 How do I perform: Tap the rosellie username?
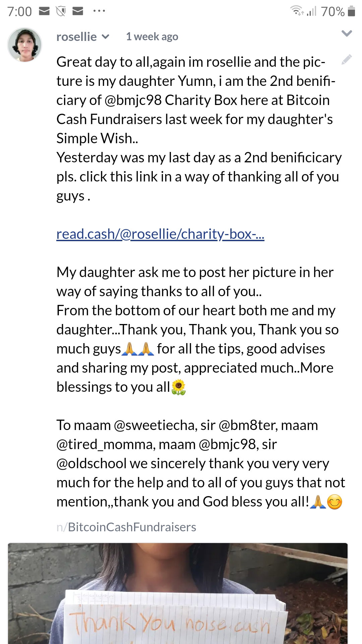pos(76,37)
